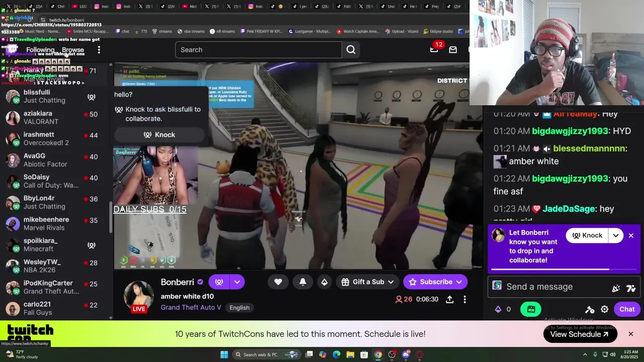Open carlo221 Fall Guys channel
The image size is (644, 362).
pos(55,308)
